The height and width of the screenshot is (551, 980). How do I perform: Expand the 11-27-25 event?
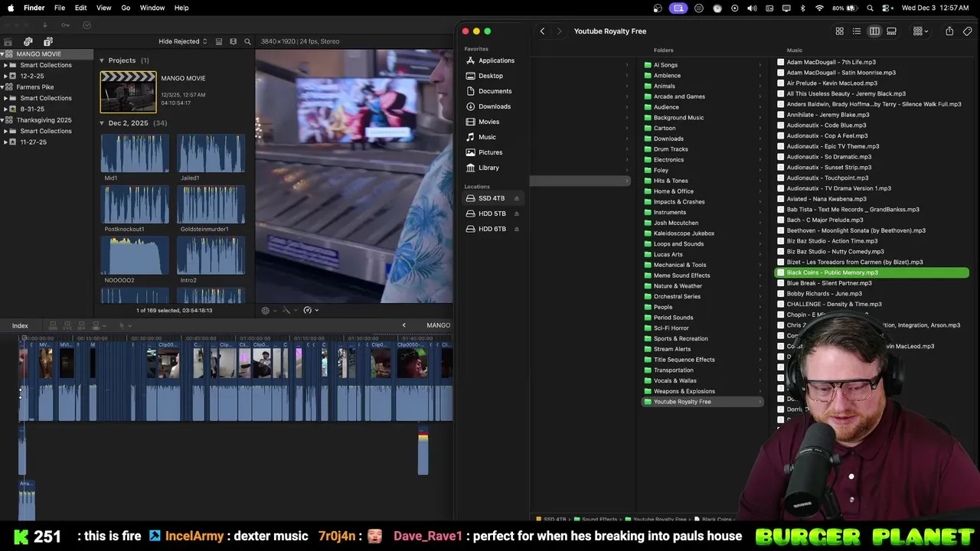coord(5,142)
